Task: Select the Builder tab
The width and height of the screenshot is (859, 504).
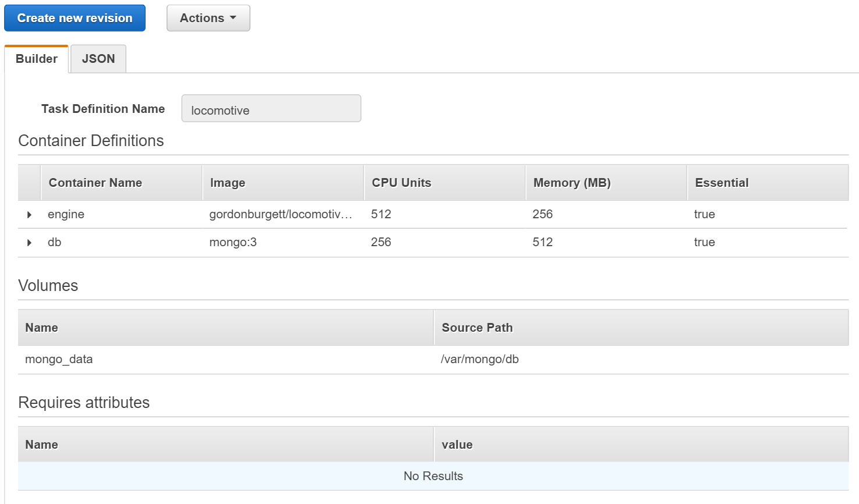Action: coord(36,58)
